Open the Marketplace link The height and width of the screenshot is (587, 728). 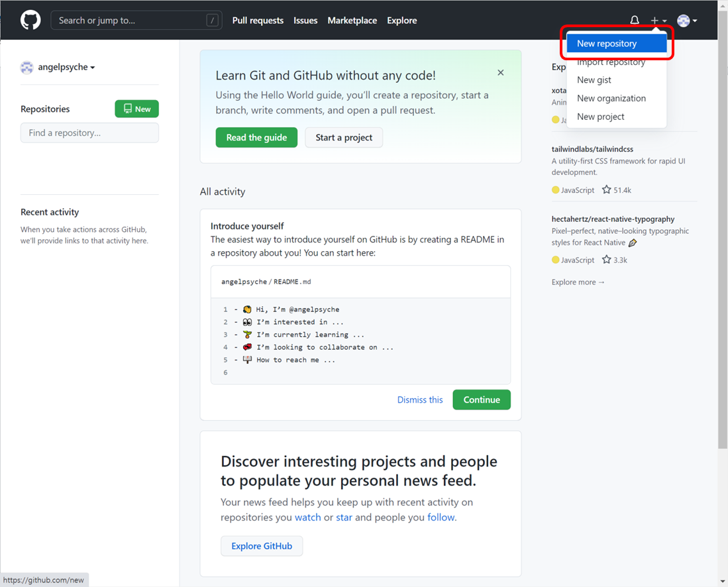click(352, 21)
